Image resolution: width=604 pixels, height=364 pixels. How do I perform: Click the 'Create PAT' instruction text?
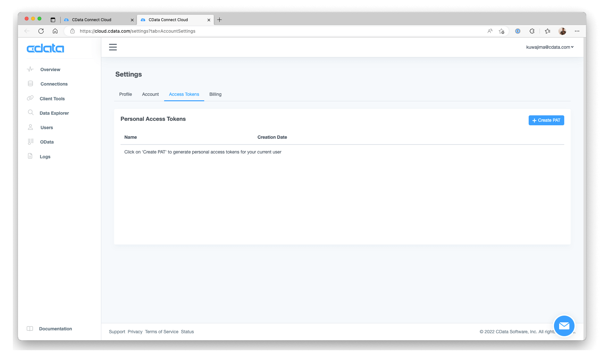[203, 152]
